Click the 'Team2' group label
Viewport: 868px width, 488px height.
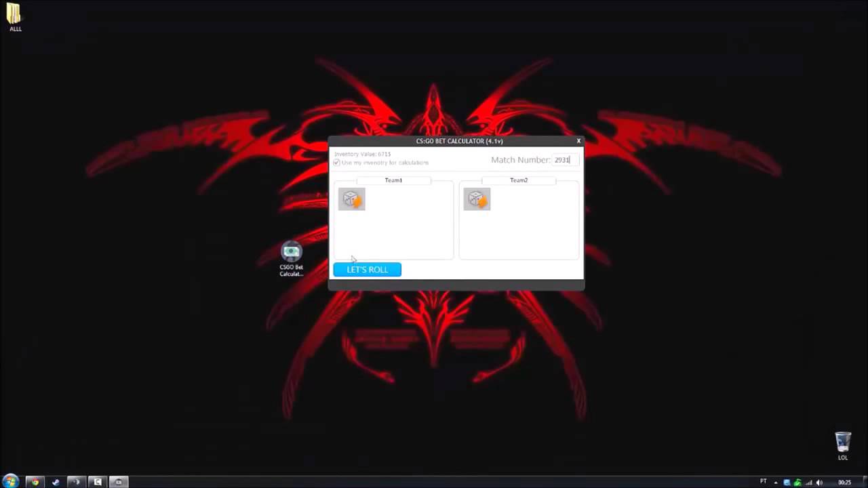[519, 180]
